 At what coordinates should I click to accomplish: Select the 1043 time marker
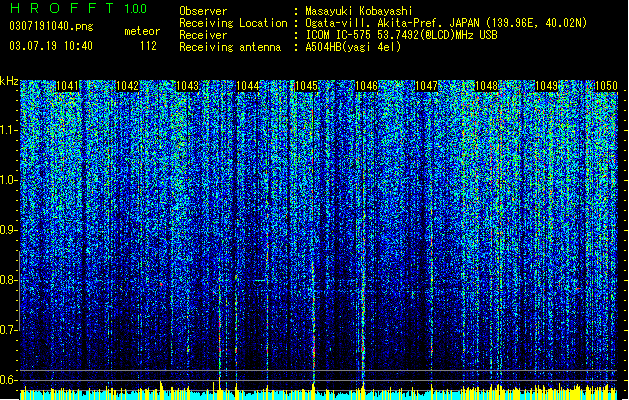[x=187, y=86]
